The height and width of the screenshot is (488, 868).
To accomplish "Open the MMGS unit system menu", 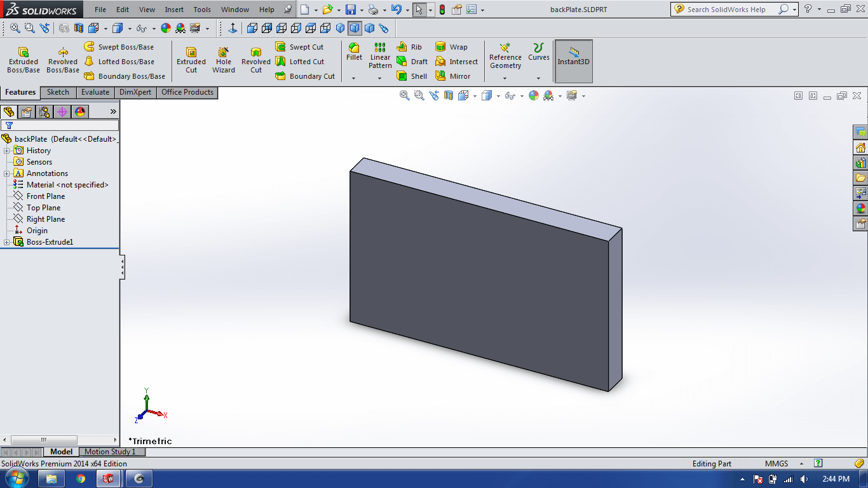I will [x=785, y=464].
